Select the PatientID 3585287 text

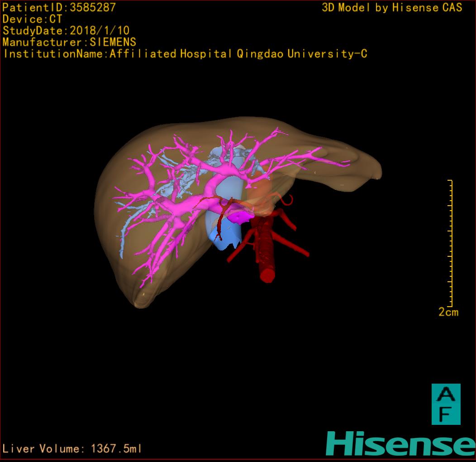[59, 8]
